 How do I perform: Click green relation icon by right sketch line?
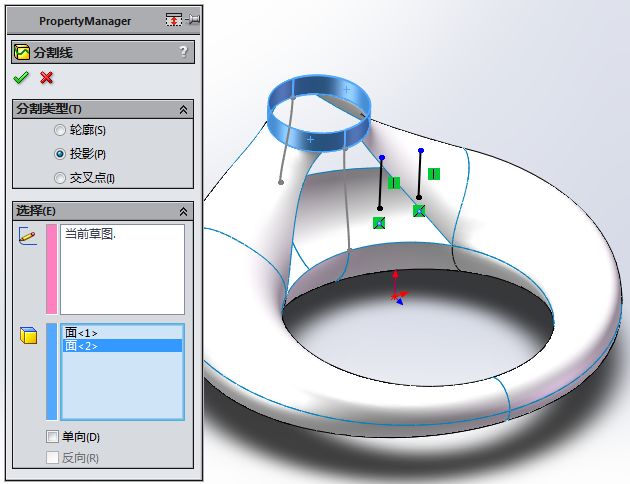coord(434,174)
